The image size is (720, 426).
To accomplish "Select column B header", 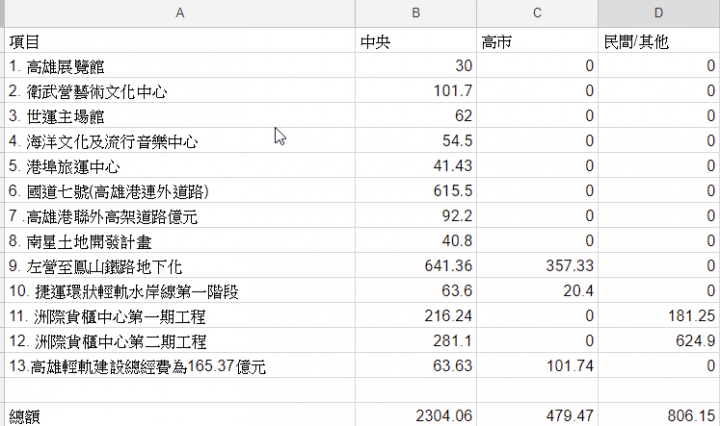I will click(x=416, y=13).
